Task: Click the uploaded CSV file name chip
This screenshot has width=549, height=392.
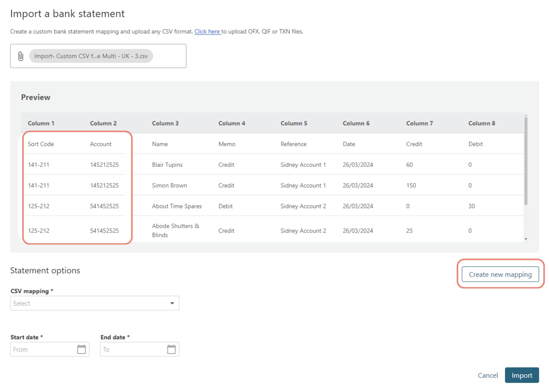Action: point(91,56)
